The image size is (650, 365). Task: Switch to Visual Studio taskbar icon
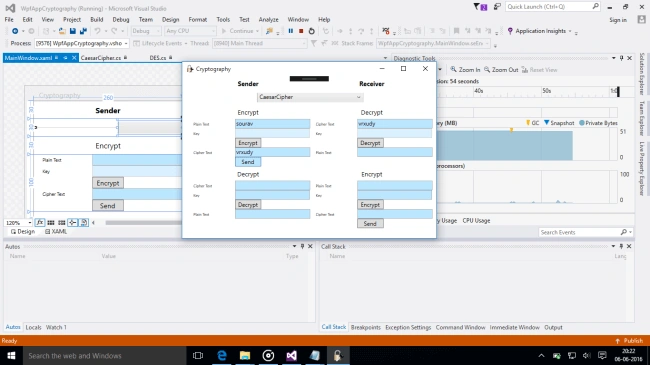pyautogui.click(x=291, y=355)
